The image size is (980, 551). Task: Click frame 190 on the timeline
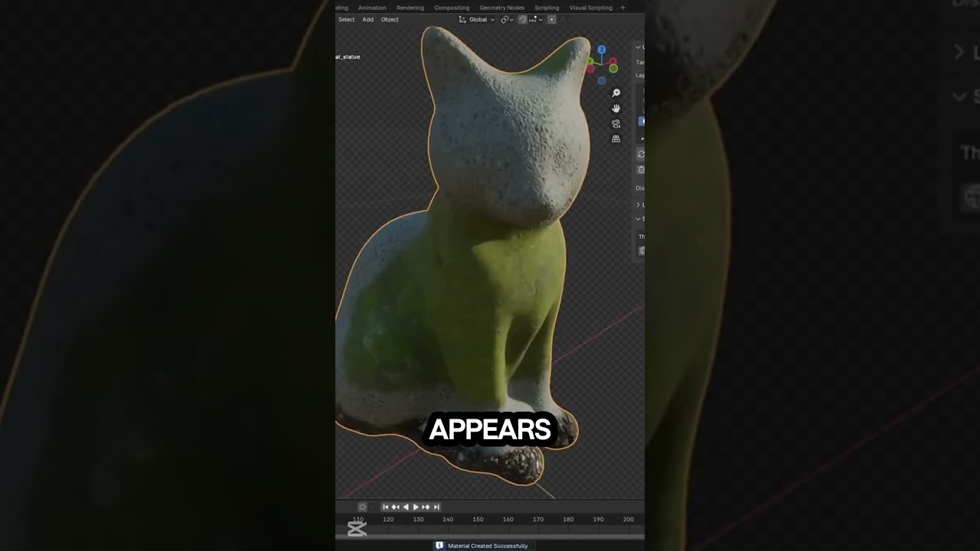(x=598, y=519)
